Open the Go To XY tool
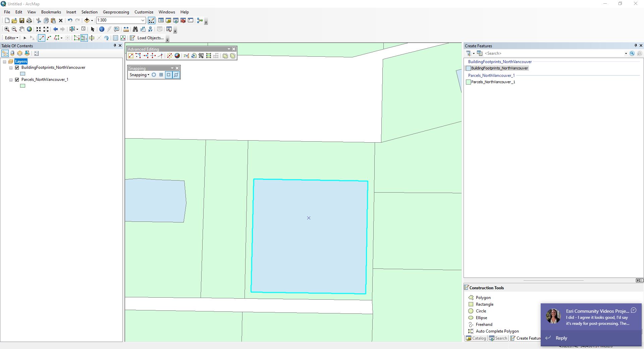 pos(150,29)
